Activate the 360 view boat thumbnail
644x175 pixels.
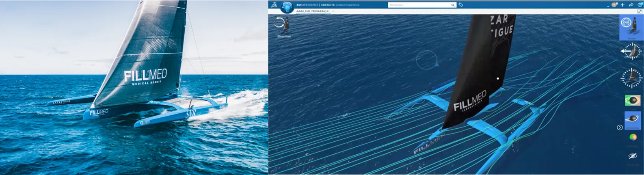pos(631,28)
